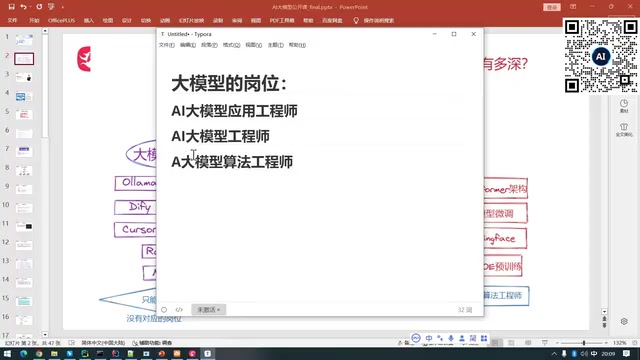Open Typora 帮助(H) menu
Viewport: 640px width, 360px height.
pyautogui.click(x=297, y=45)
